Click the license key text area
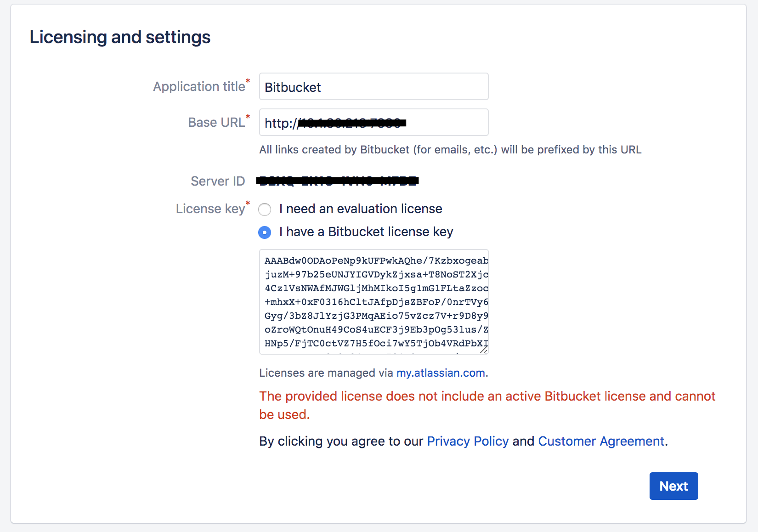758x532 pixels. pyautogui.click(x=373, y=301)
